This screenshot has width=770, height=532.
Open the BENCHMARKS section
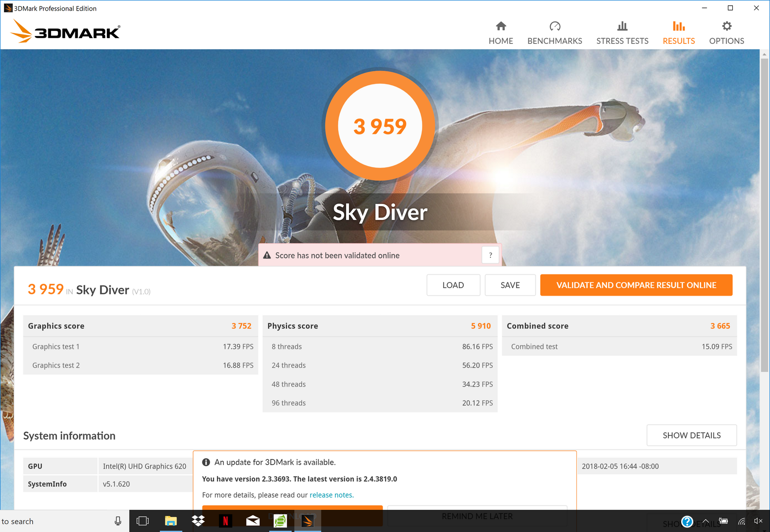pos(555,33)
